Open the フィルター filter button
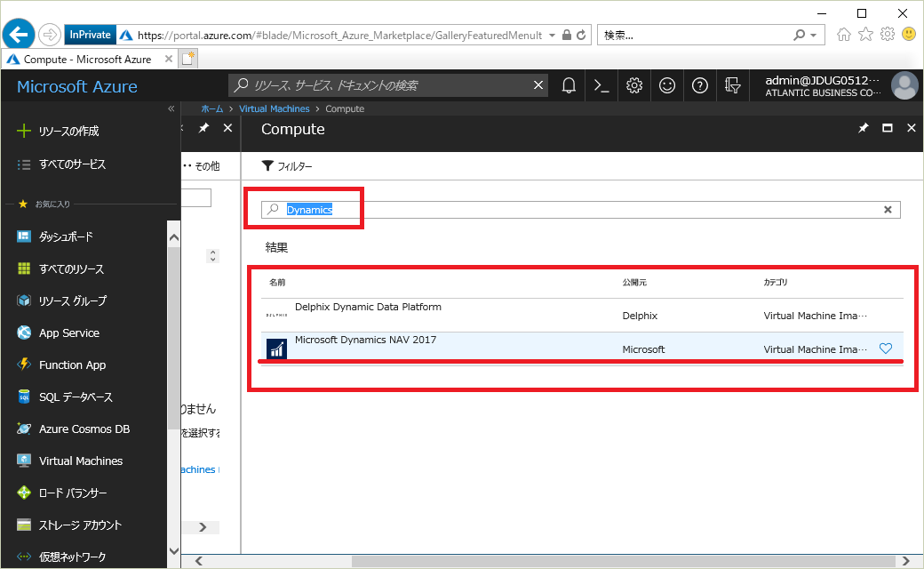 (287, 166)
